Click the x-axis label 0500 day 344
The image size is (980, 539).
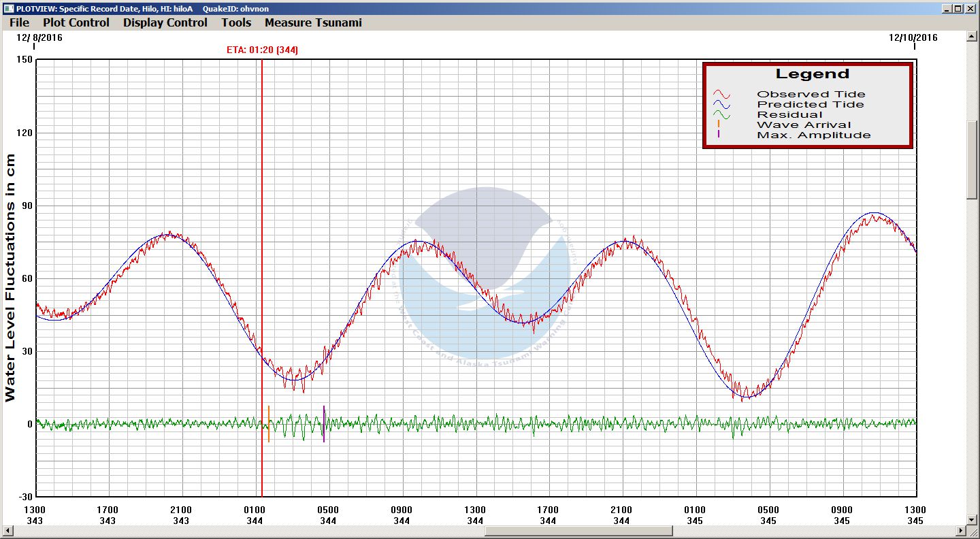(328, 515)
